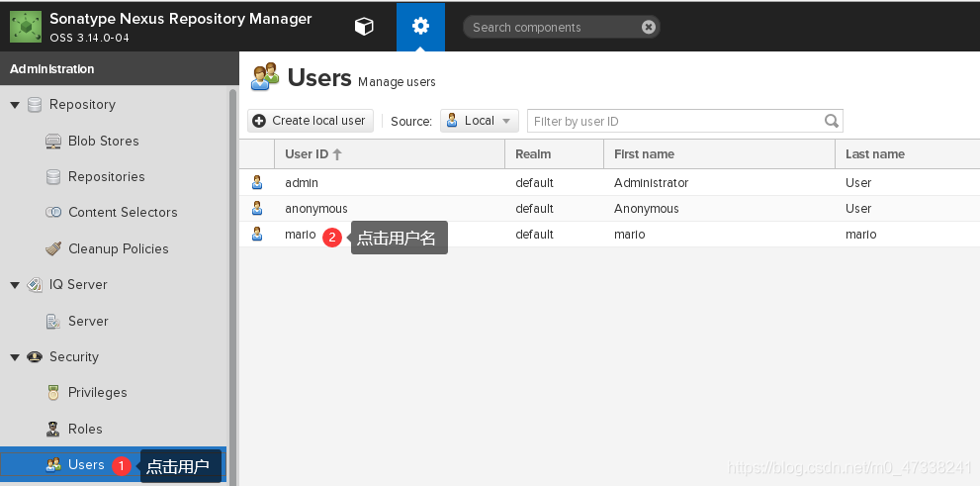Click first name mario cell
Screen dimensions: 980x486
tap(629, 235)
